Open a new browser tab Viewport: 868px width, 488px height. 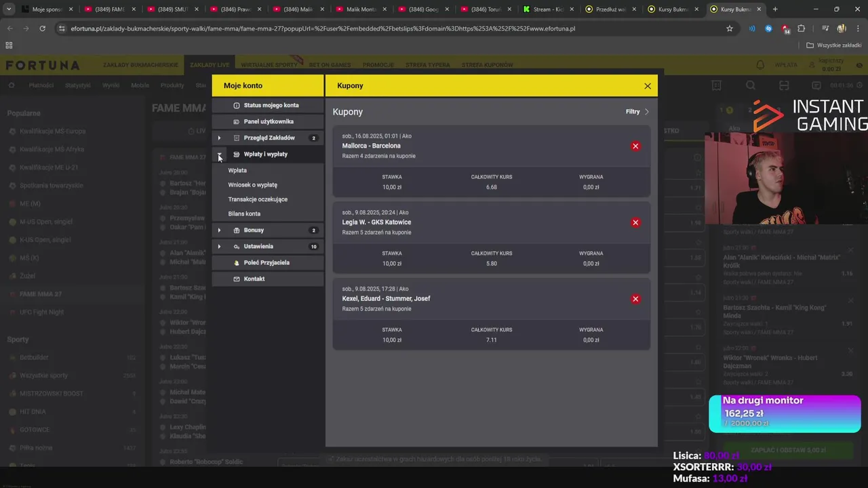click(x=775, y=9)
